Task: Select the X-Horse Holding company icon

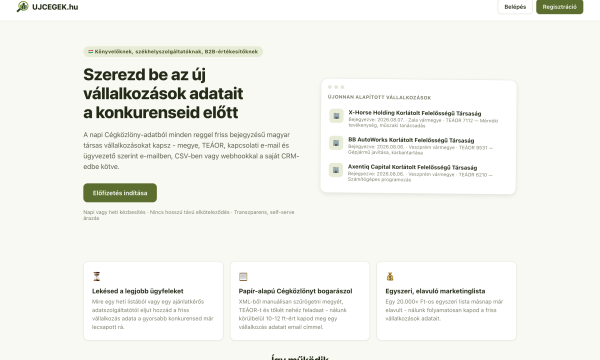Action: click(336, 116)
